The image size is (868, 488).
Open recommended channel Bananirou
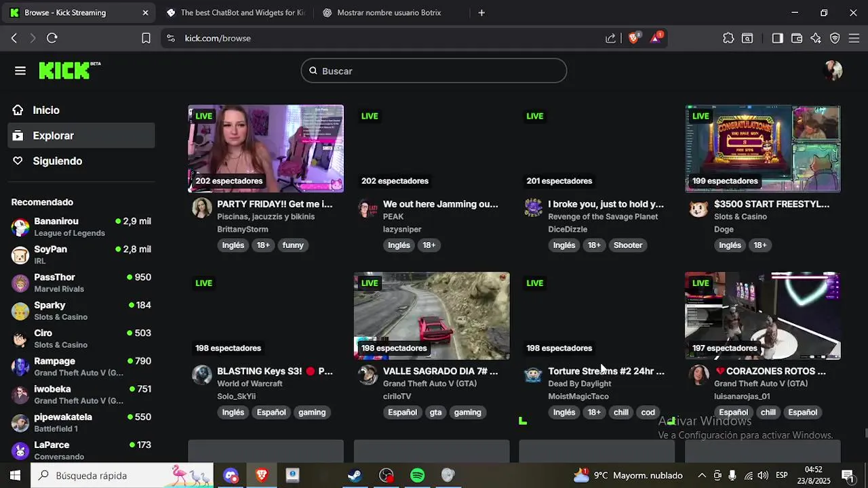81,227
